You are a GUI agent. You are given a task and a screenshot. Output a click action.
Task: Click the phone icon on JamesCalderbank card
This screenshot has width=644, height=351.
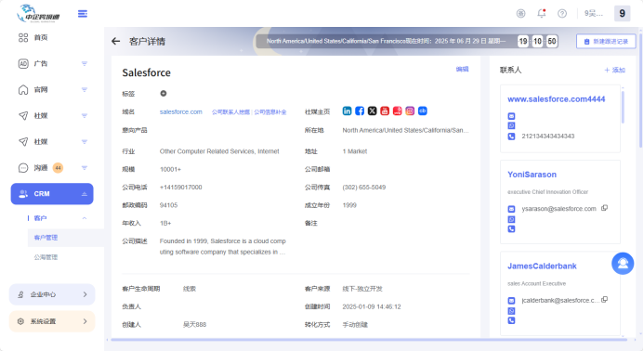point(511,320)
